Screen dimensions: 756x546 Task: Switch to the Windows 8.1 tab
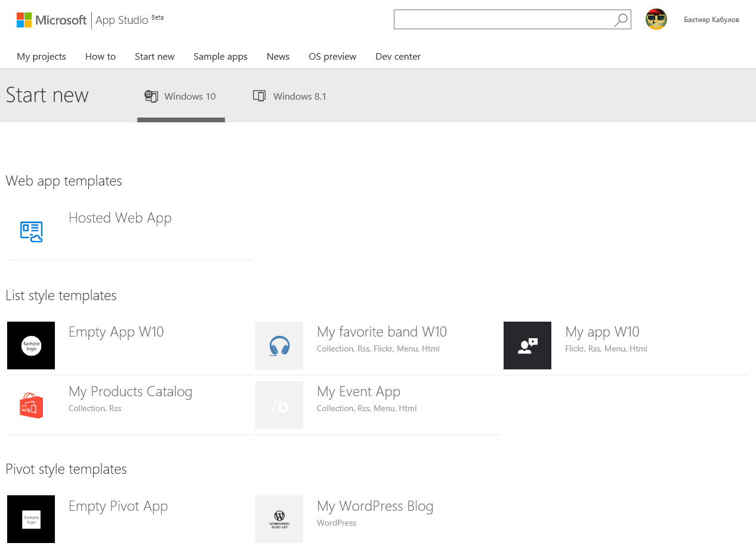(290, 96)
